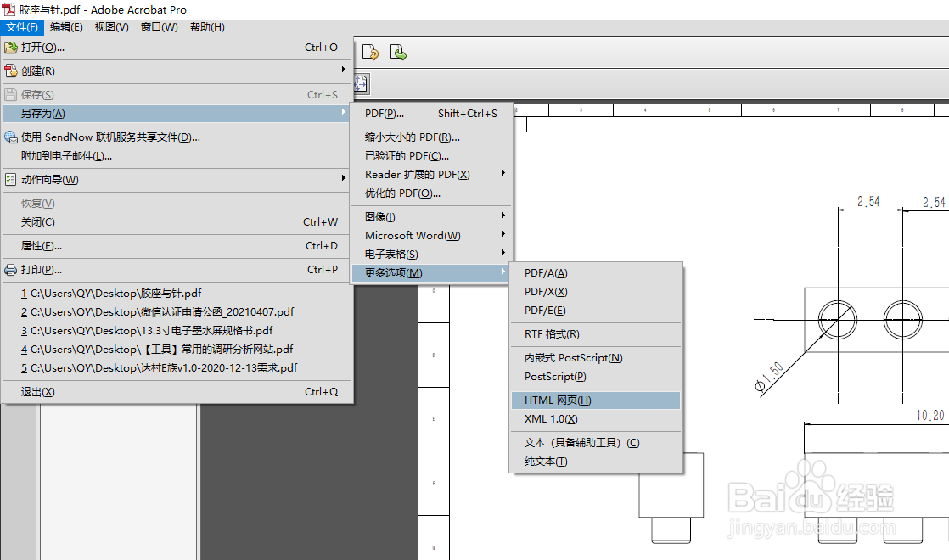Image resolution: width=949 pixels, height=560 pixels.
Task: Select 纯文本(T) plain text option
Action: point(596,462)
